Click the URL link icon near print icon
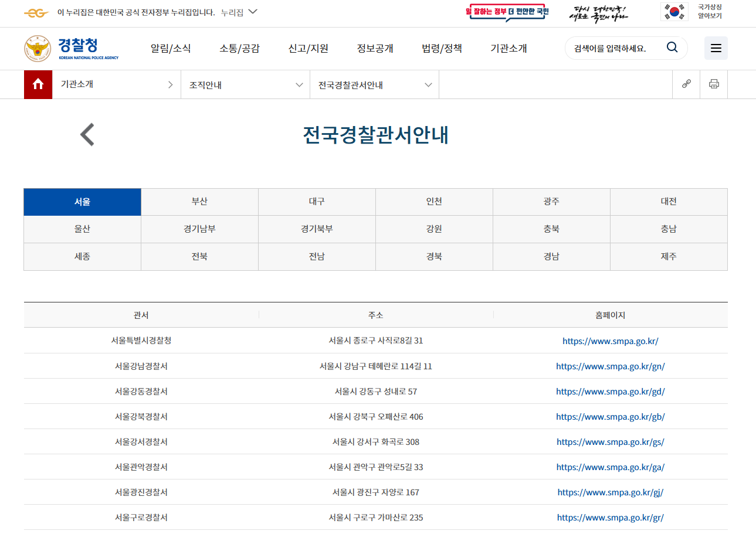 click(686, 84)
